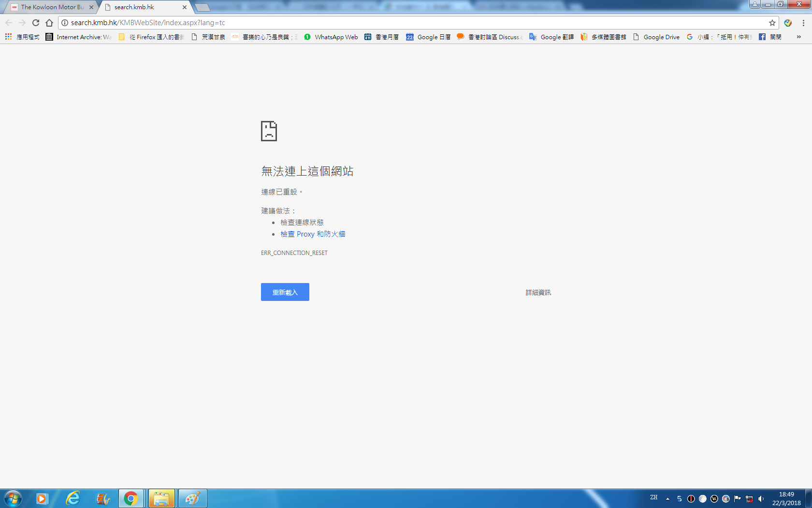
Task: Open the Apps grid shortcut
Action: click(x=8, y=37)
